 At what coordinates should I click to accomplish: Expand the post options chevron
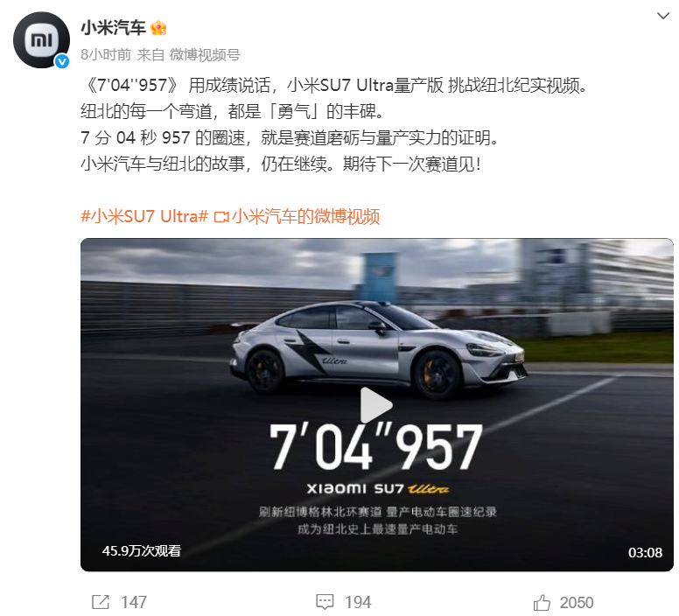(x=663, y=16)
